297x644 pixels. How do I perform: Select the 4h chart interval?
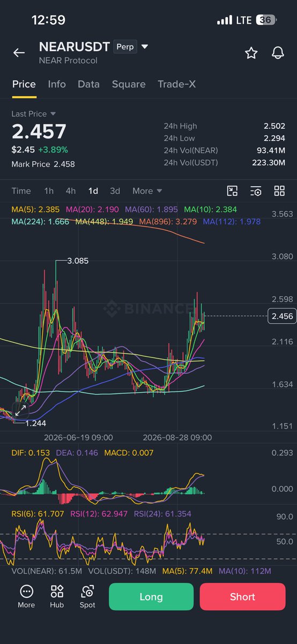click(71, 191)
